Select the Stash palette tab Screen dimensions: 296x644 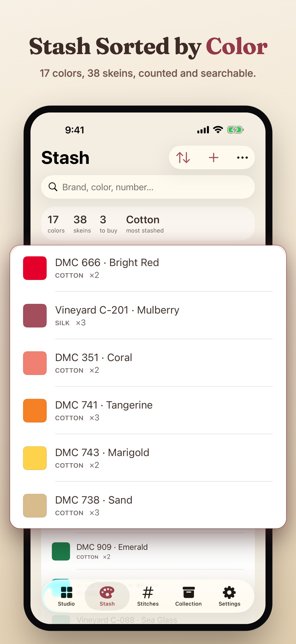(x=107, y=596)
